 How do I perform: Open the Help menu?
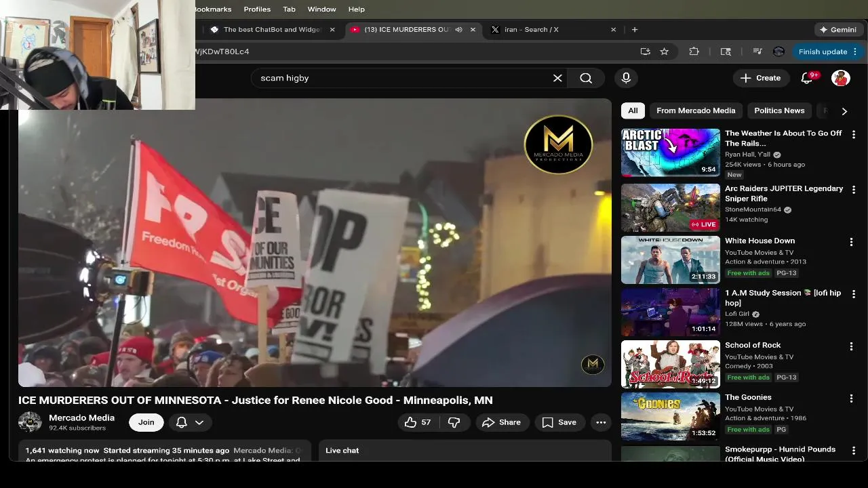coord(357,9)
